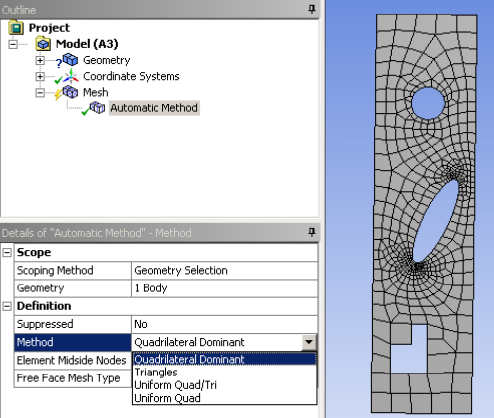The width and height of the screenshot is (494, 418).
Task: Open the Method dropdown arrow
Action: (x=309, y=342)
